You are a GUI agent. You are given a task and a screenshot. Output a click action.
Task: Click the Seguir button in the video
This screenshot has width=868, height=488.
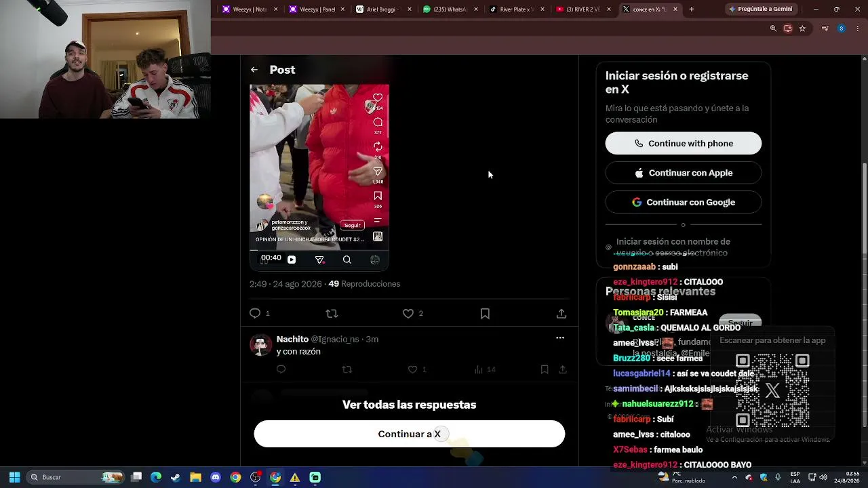[352, 225]
